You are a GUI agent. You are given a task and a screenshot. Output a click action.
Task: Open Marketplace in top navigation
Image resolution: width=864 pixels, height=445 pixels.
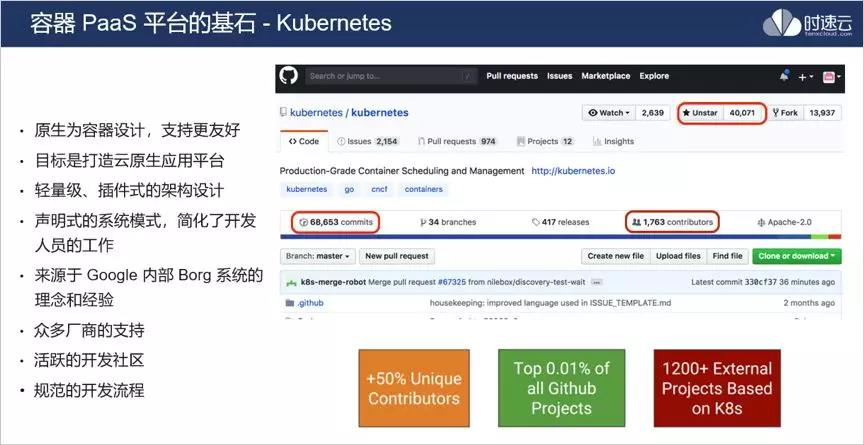[606, 76]
